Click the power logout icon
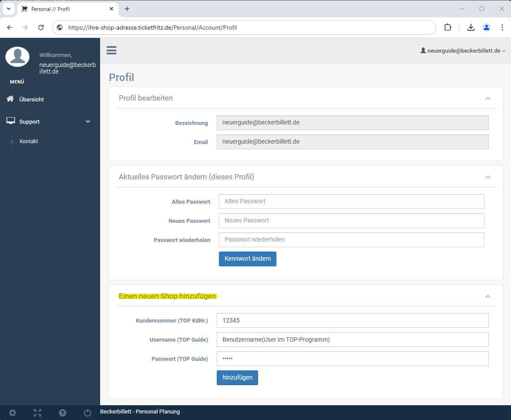Image resolution: width=511 pixels, height=420 pixels. pos(87,413)
